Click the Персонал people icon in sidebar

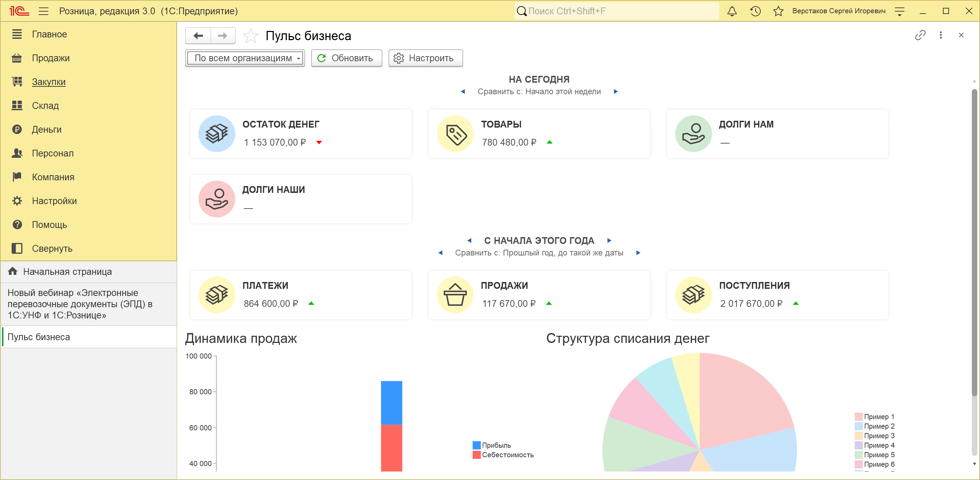(17, 153)
